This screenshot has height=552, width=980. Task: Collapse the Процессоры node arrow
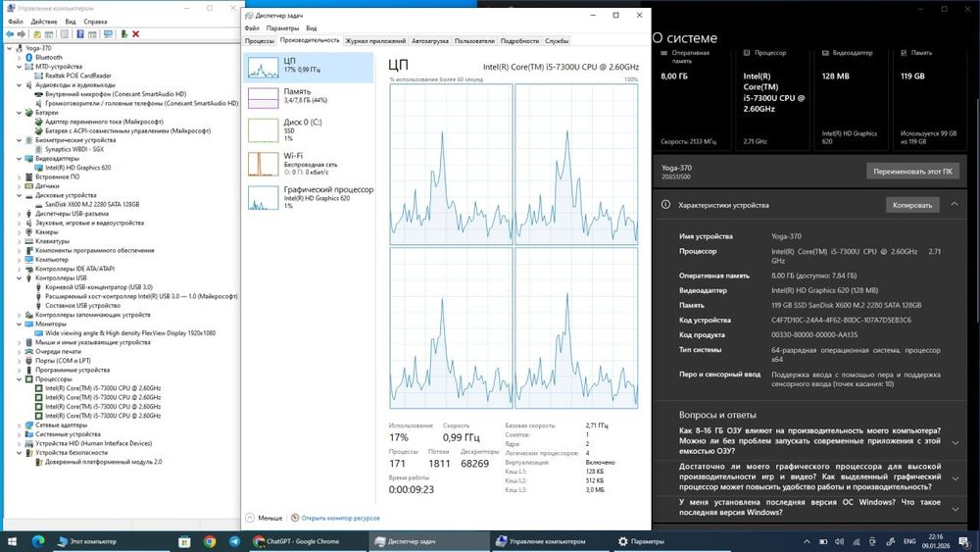(x=20, y=378)
